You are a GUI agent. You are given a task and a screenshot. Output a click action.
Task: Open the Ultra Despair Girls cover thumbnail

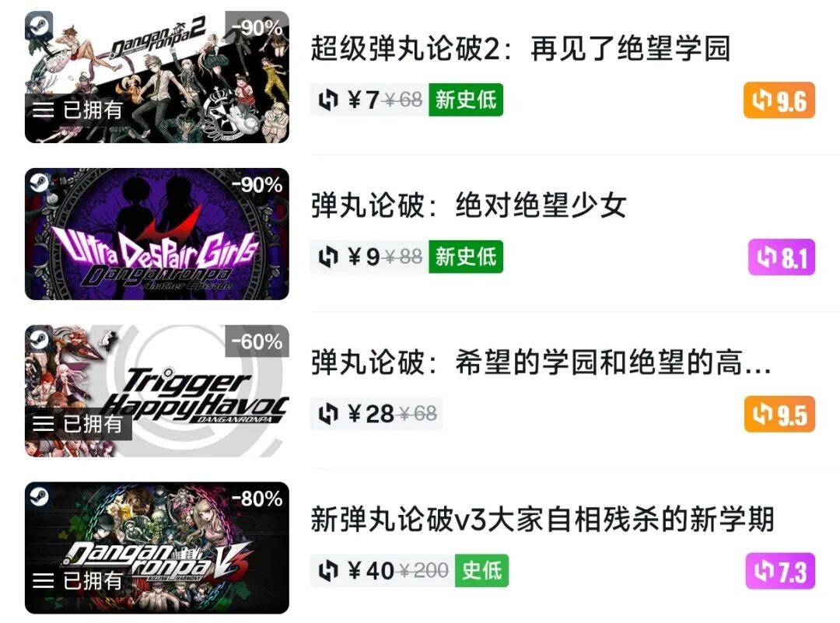[x=157, y=233]
